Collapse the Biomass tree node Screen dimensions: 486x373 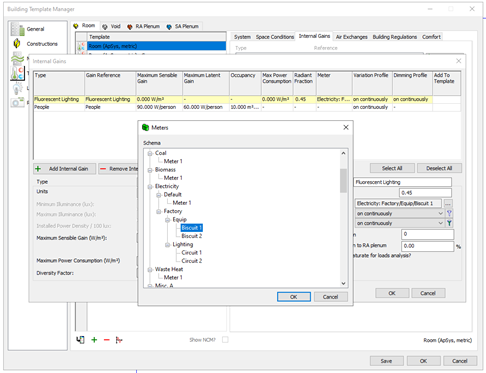click(x=150, y=170)
